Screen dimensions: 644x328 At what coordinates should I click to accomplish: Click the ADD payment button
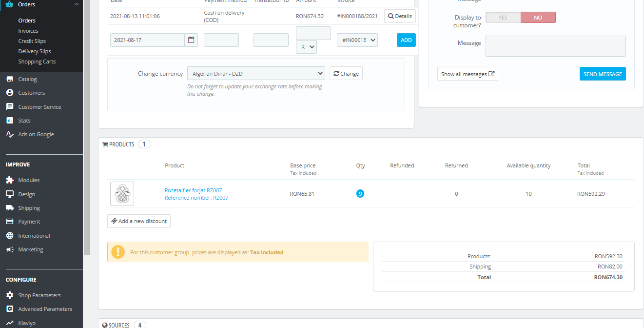pyautogui.click(x=406, y=40)
